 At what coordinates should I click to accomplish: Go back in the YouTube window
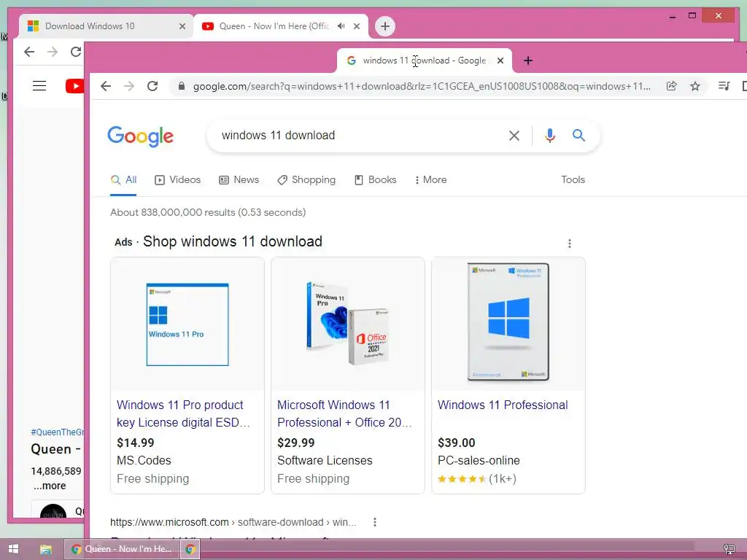(x=29, y=52)
